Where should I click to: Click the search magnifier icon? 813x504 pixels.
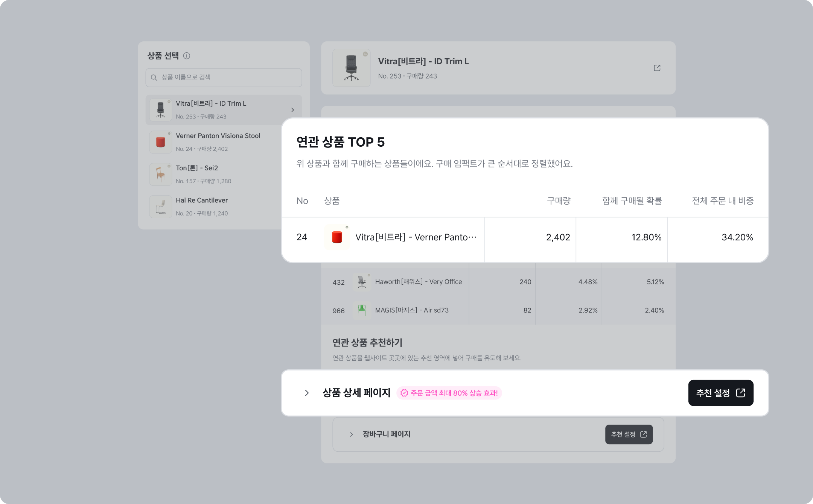click(154, 77)
